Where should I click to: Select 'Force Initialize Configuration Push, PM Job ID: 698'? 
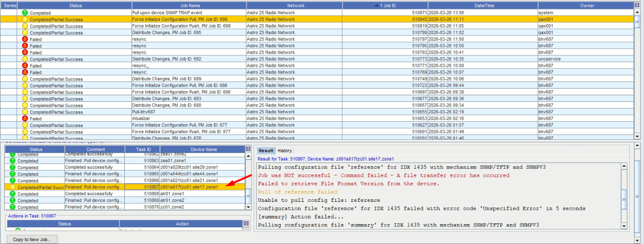[x=189, y=26]
